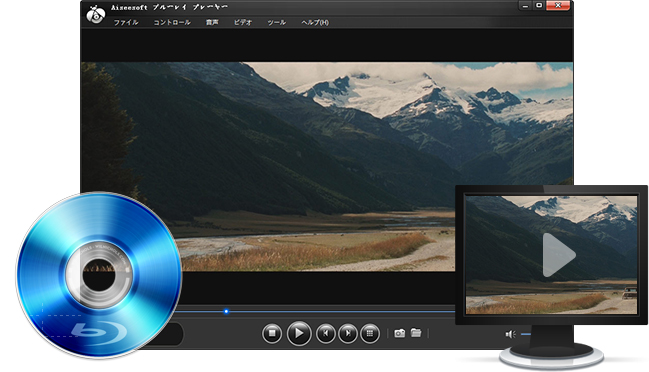
Task: Click the volume slider next to the speaker
Action: pos(526,334)
